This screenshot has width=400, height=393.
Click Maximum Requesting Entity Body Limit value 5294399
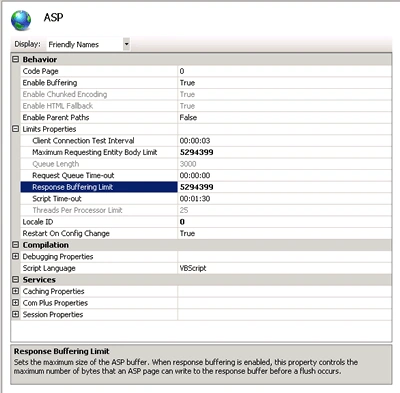coord(197,152)
